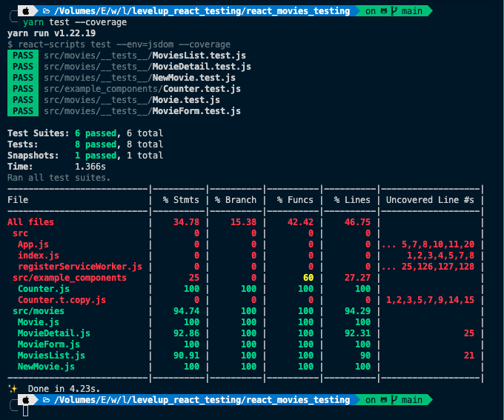Click the Apple logo in the prompt after Done

coord(26,400)
